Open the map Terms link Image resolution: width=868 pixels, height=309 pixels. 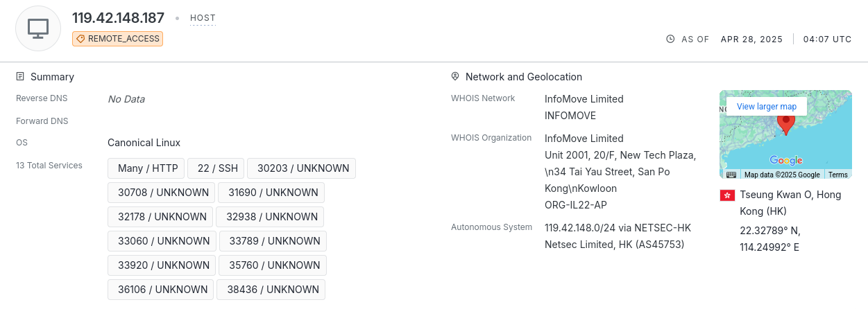(838, 175)
